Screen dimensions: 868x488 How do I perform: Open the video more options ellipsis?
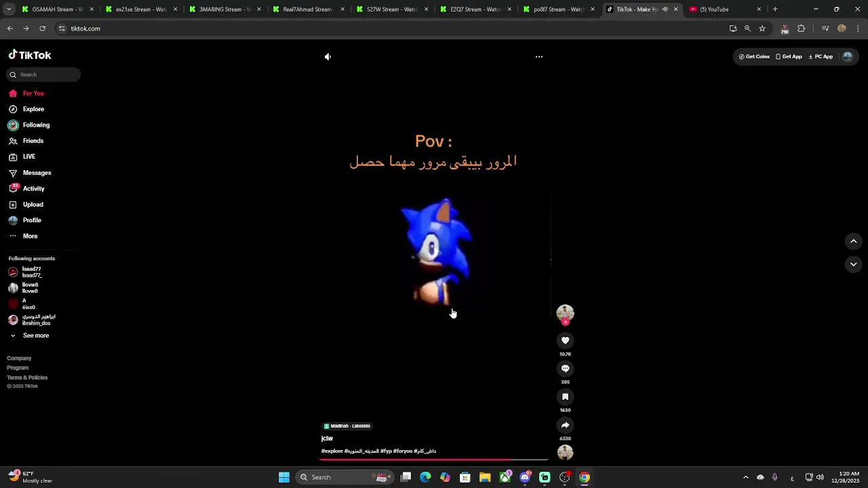(539, 57)
